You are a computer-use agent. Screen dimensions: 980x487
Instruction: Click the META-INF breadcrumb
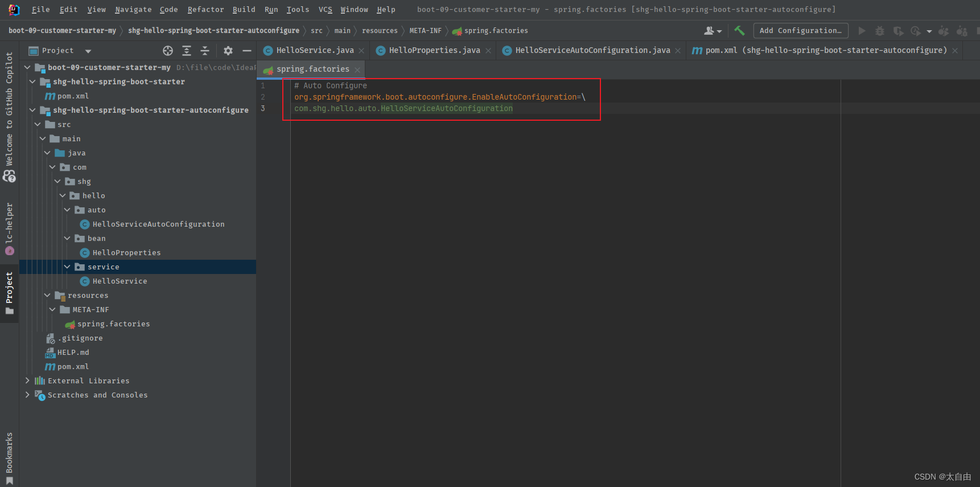425,31
